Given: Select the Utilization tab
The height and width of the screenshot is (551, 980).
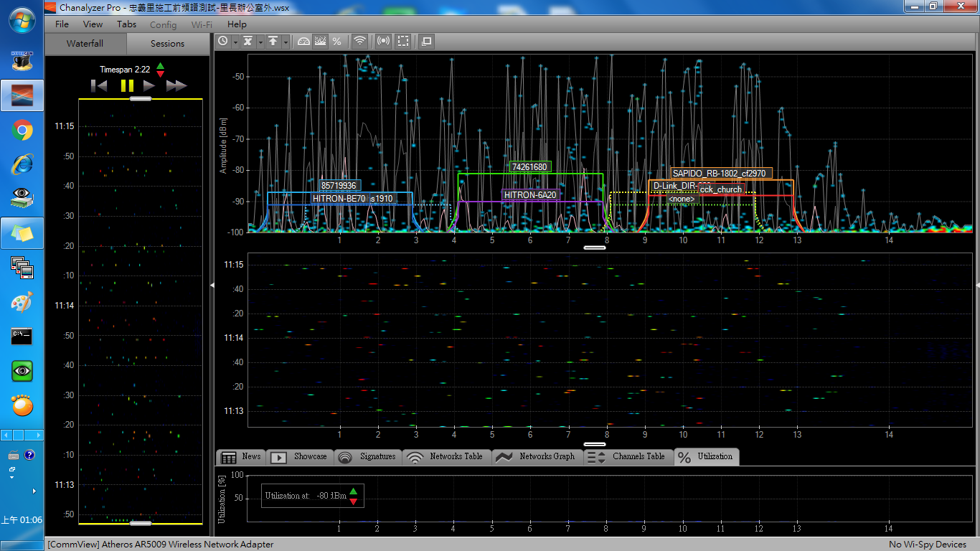Looking at the screenshot, I should (707, 457).
